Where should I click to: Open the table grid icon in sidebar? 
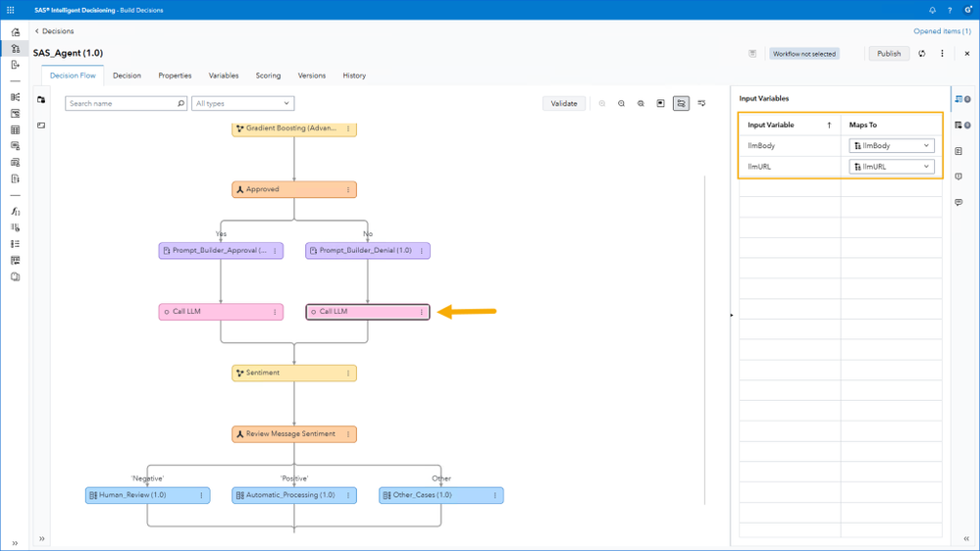click(15, 130)
